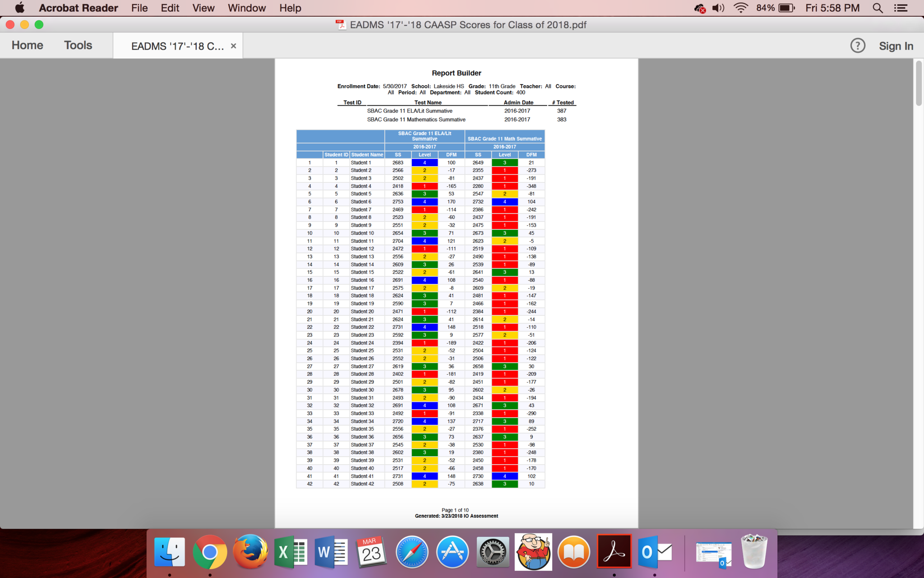Open the View menu
The image size is (924, 578).
(203, 8)
